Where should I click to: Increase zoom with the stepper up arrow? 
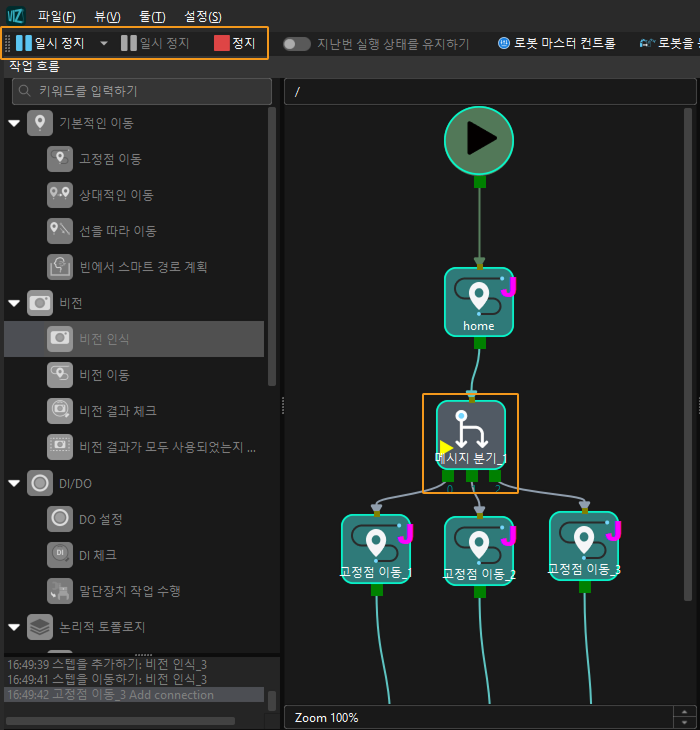[x=684, y=712]
